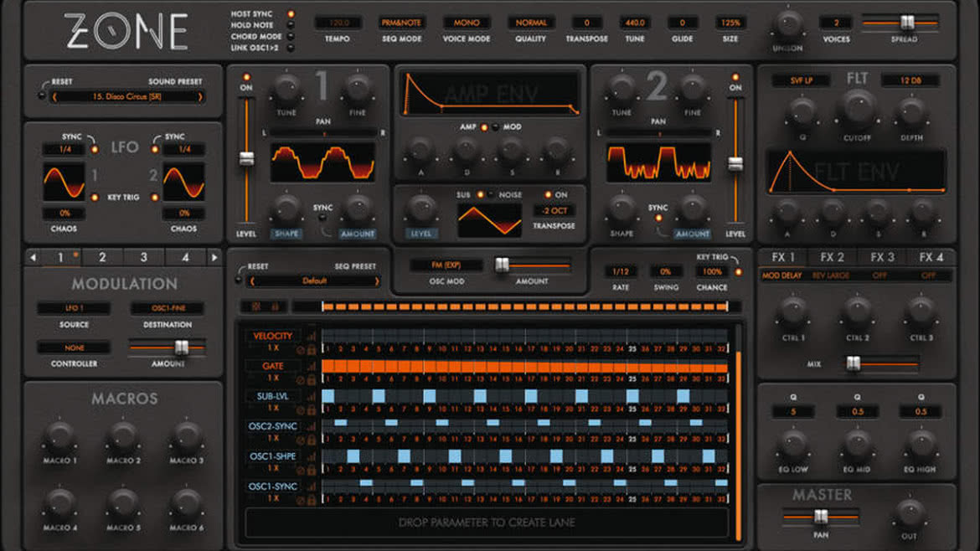Open the modulation SOURCE LFO 1 dropdown
The width and height of the screenshot is (980, 551).
coord(74,308)
